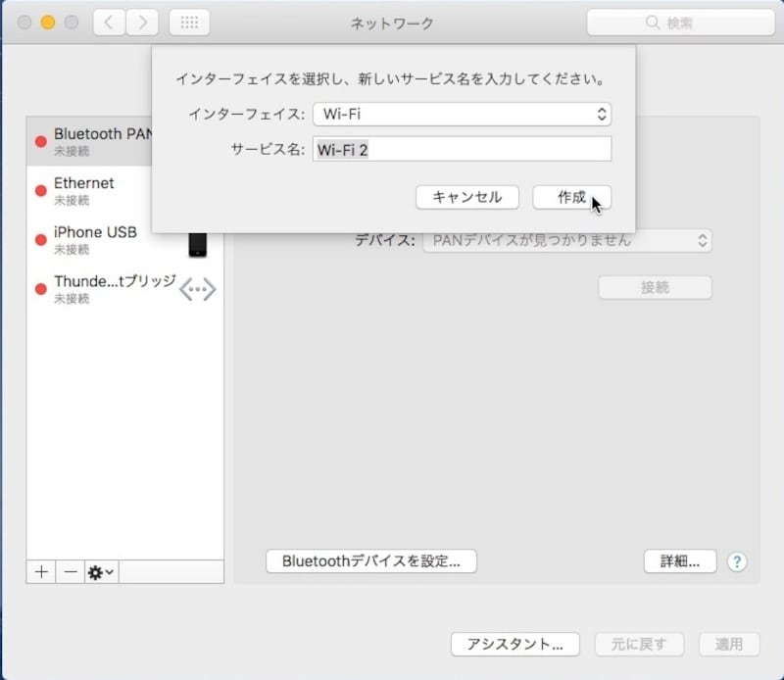
Task: Click the minus icon to remove service
Action: [x=69, y=572]
